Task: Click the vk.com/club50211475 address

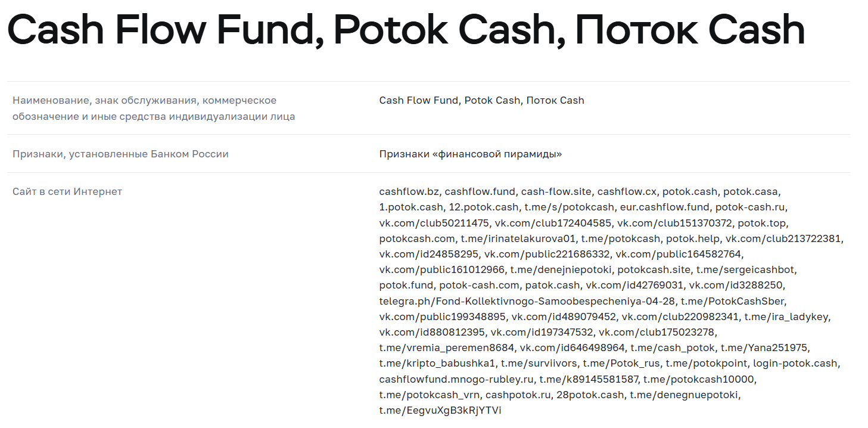Action: 434,223
